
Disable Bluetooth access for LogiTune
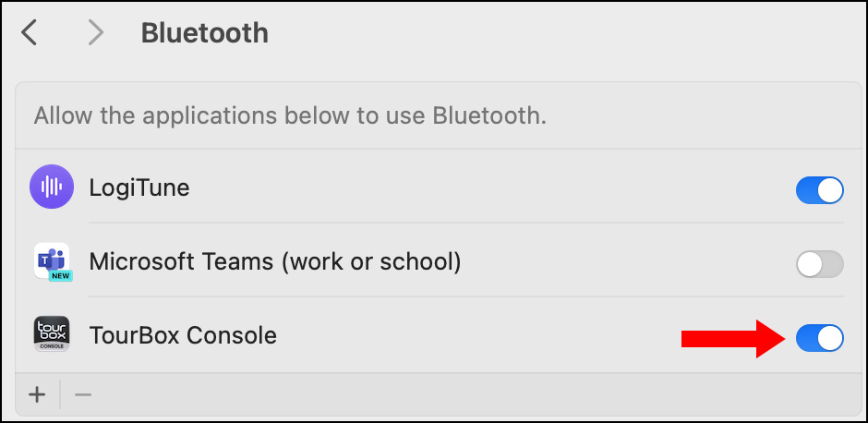[819, 190]
